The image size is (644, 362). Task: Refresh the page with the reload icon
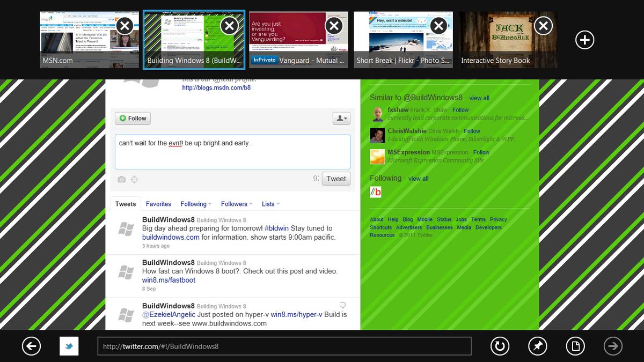pos(500,346)
